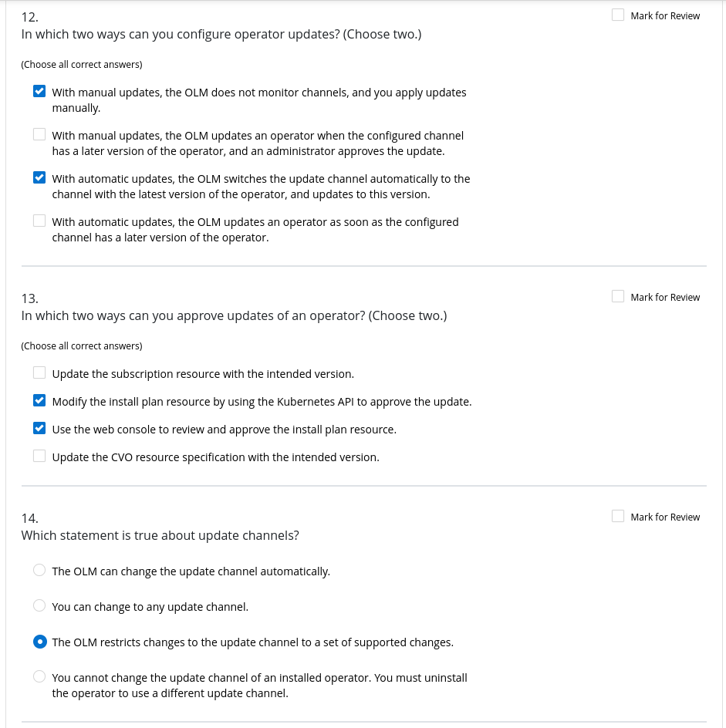Screen dimensions: 726x728
Task: Click the 'Mark for Review' label for question 14
Action: pyautogui.click(x=665, y=517)
